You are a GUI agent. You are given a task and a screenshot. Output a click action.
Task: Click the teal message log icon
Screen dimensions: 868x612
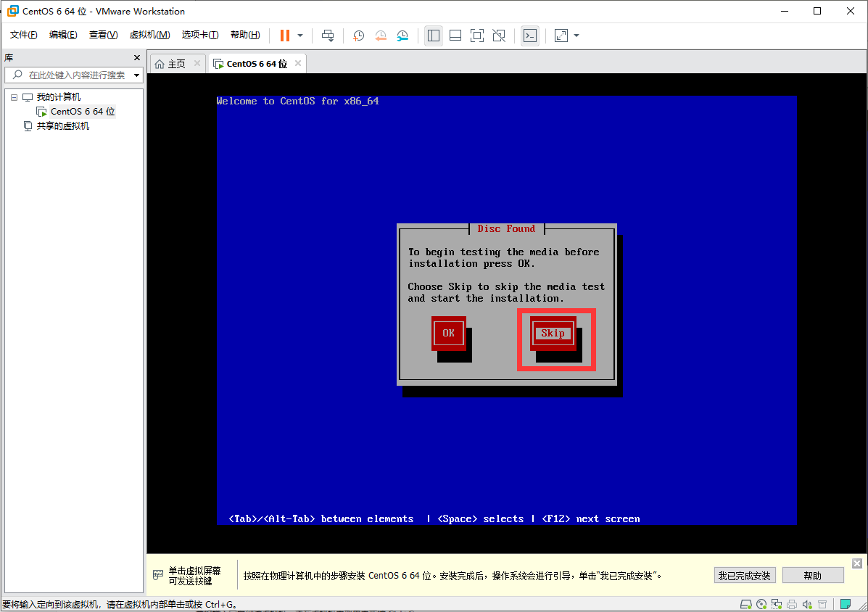tap(846, 604)
